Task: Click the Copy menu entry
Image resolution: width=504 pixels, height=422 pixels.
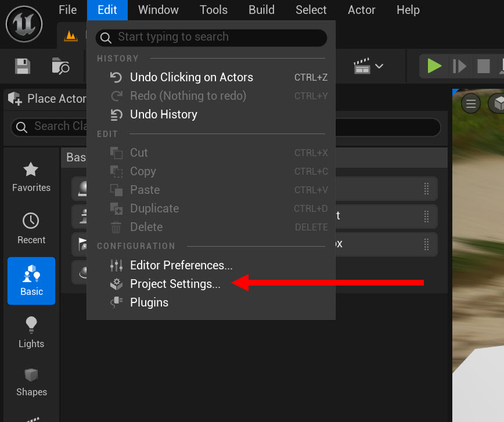Action: point(211,171)
